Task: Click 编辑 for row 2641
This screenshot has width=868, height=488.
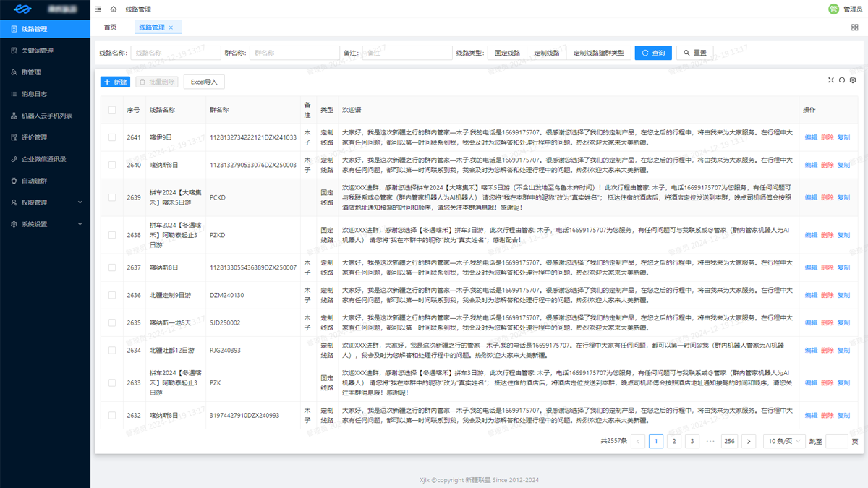Action: (x=811, y=137)
